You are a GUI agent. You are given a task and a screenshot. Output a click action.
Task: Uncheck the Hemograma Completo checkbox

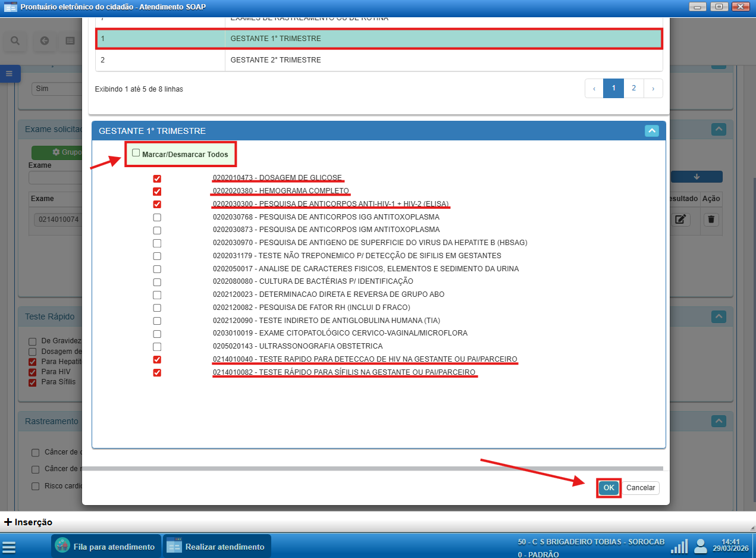tap(157, 192)
